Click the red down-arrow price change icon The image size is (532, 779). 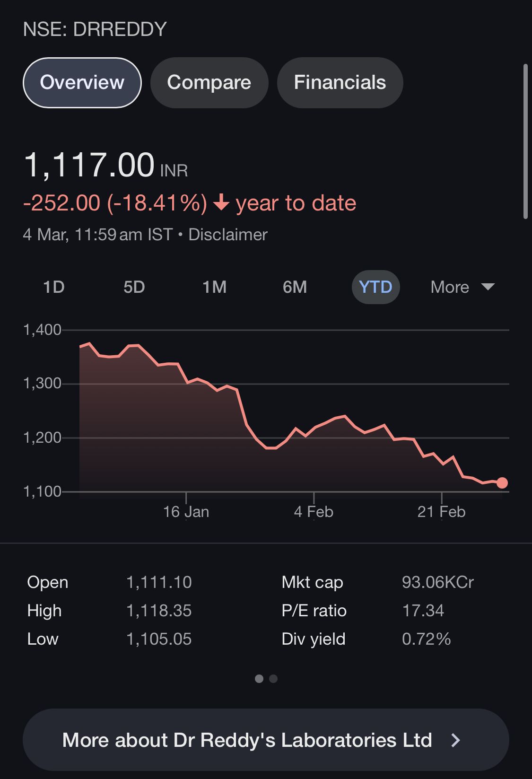coord(221,203)
